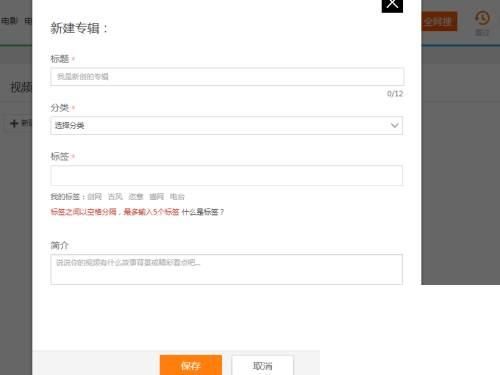Close the 新建专辑 dialog with the X
500x375 pixels.
(392, 5)
